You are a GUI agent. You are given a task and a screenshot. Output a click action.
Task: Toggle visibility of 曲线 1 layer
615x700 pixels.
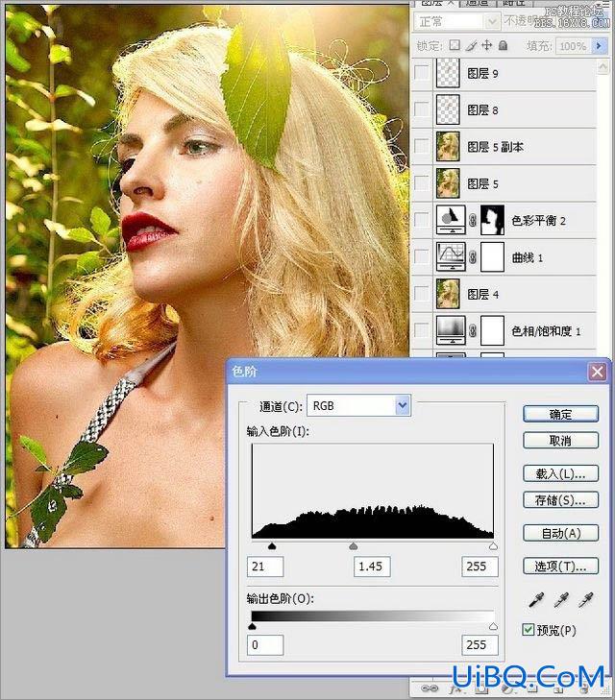pyautogui.click(x=421, y=256)
